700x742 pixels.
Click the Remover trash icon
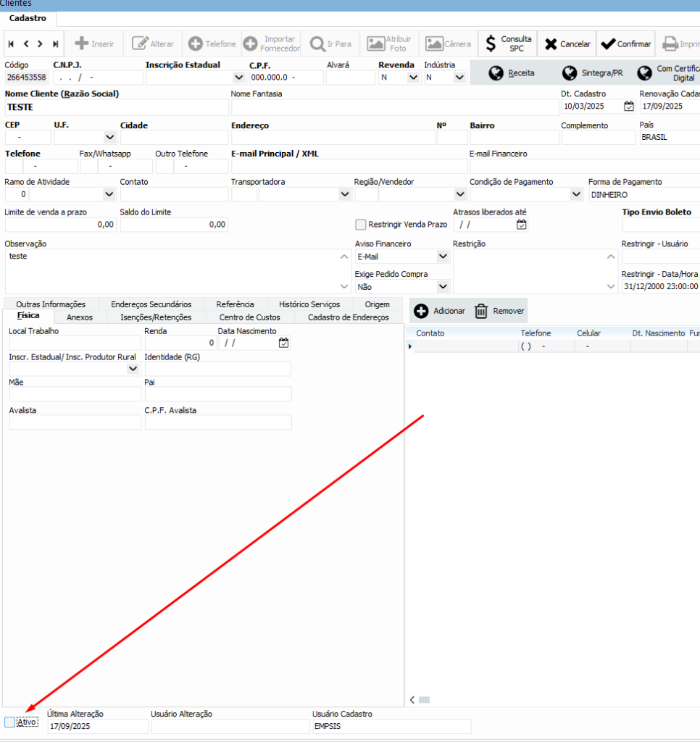[x=481, y=311]
